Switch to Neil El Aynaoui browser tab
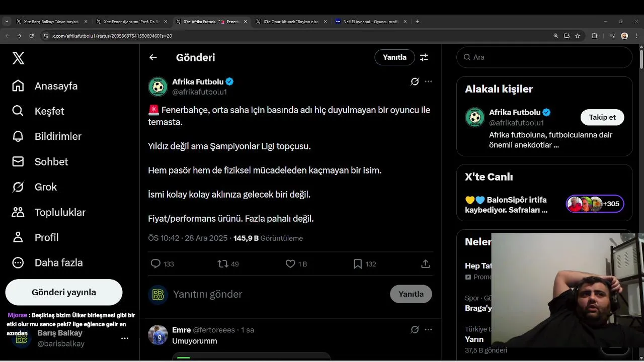 point(370,22)
